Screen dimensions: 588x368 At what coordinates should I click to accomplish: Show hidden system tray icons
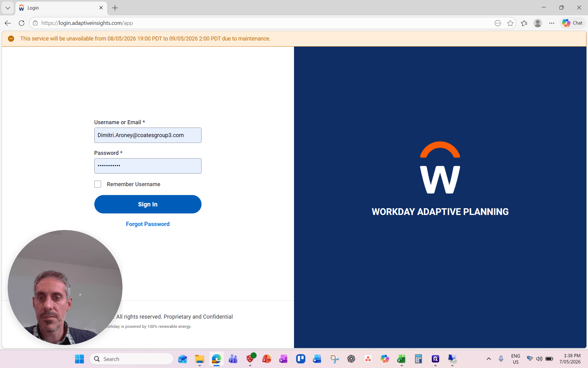(x=489, y=359)
